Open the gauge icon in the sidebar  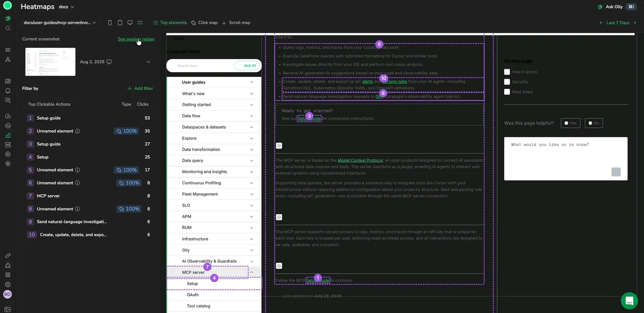[8, 116]
